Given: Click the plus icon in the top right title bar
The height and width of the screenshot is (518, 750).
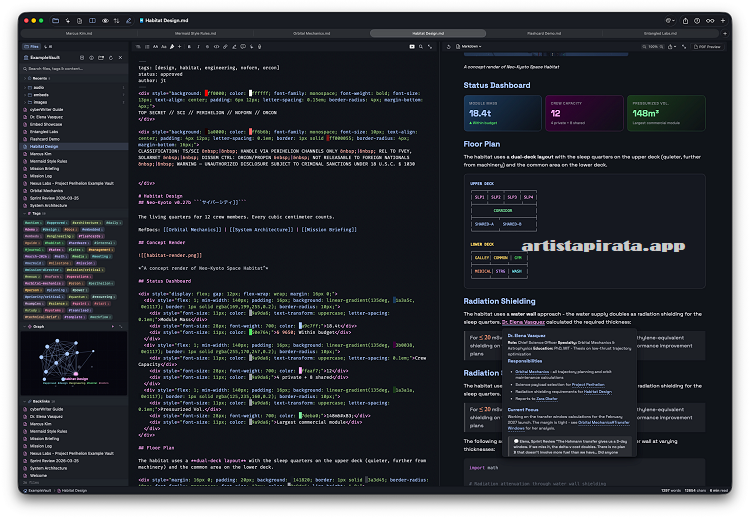Looking at the screenshot, I should coord(723,21).
